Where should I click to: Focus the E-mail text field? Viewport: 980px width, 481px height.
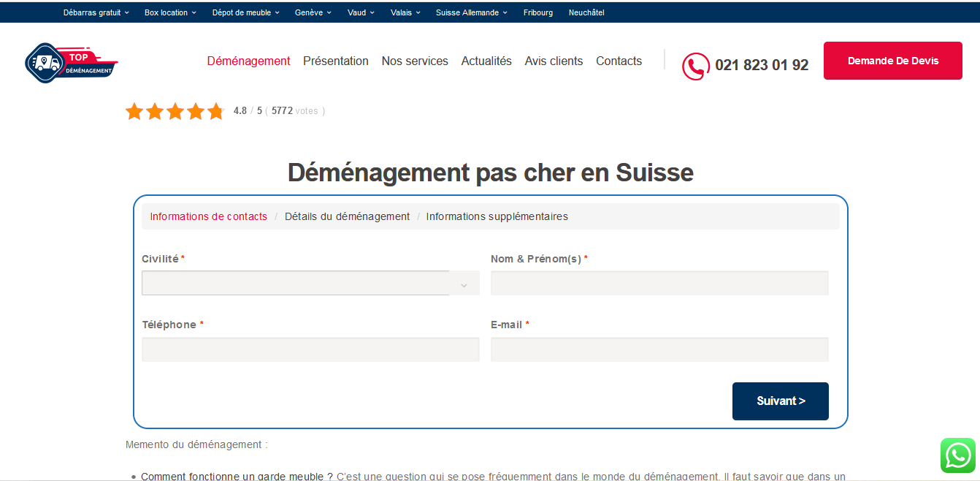coord(659,349)
